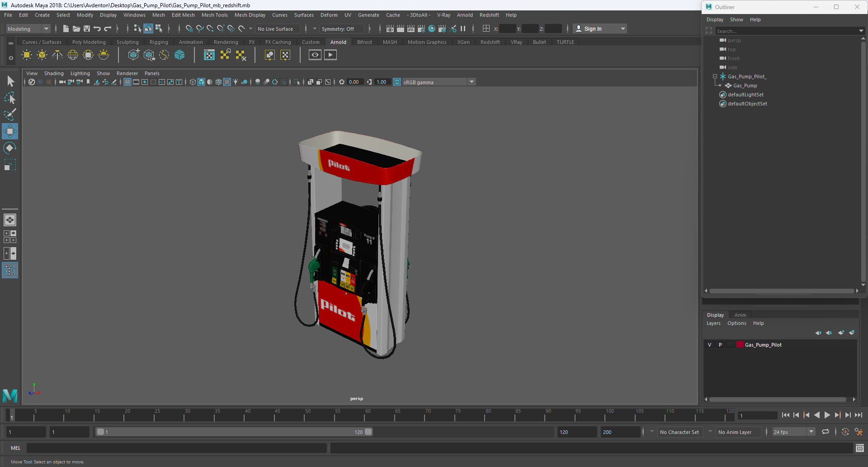This screenshot has height=467, width=868.
Task: Toggle smooth shade all in viewport
Action: [x=201, y=82]
